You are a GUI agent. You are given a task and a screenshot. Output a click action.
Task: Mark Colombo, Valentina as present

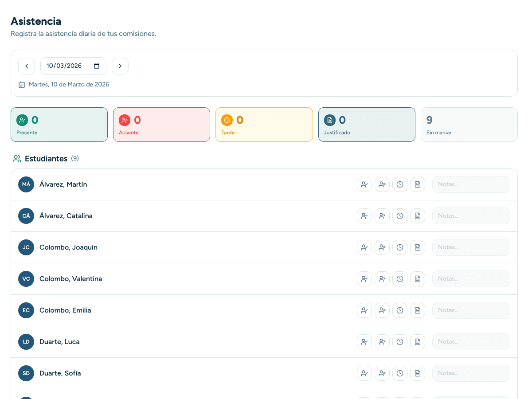[x=364, y=279]
